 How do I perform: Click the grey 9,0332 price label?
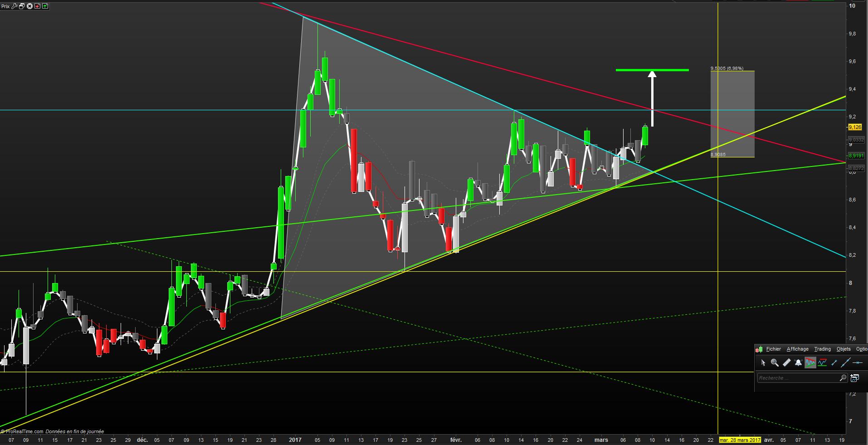tap(856, 140)
